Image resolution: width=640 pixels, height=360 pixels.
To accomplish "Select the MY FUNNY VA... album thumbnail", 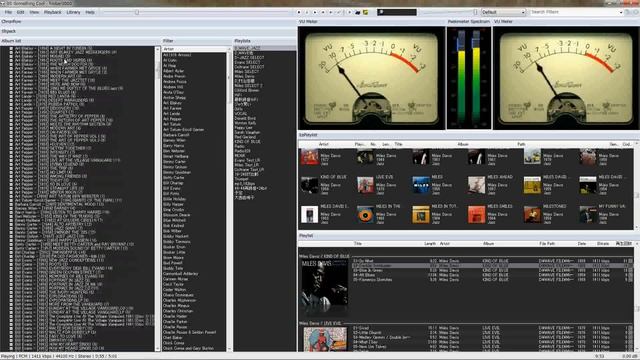I will tap(588, 215).
